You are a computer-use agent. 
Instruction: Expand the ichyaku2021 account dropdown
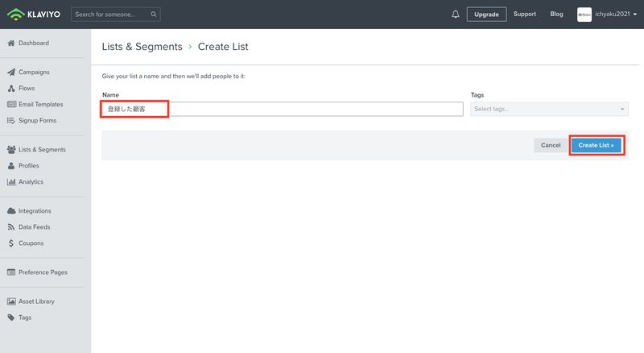(x=616, y=14)
